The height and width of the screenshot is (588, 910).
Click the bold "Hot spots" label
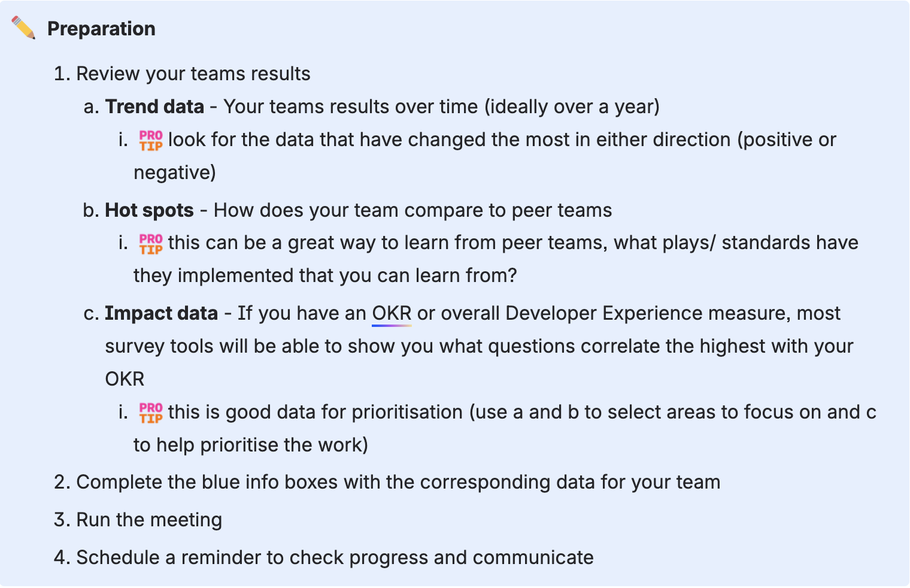[x=149, y=210]
